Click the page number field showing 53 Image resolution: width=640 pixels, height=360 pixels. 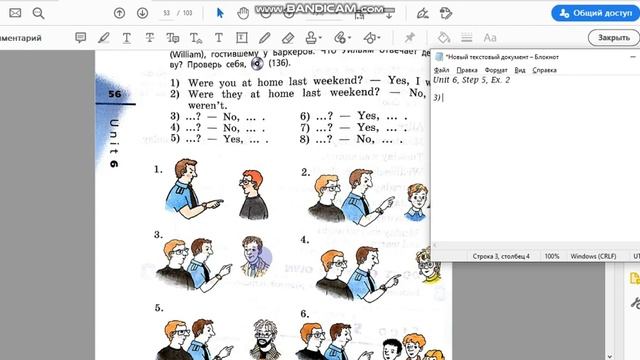[x=167, y=13]
